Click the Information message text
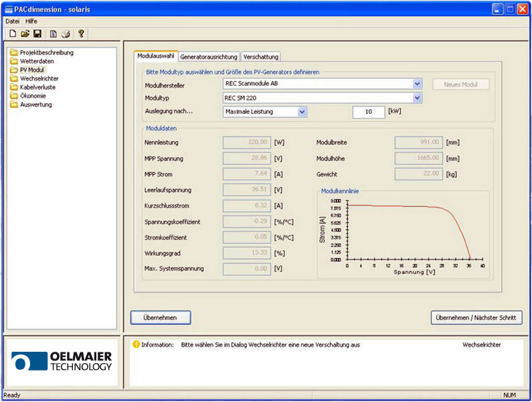The height and width of the screenshot is (402, 532). 270,344
